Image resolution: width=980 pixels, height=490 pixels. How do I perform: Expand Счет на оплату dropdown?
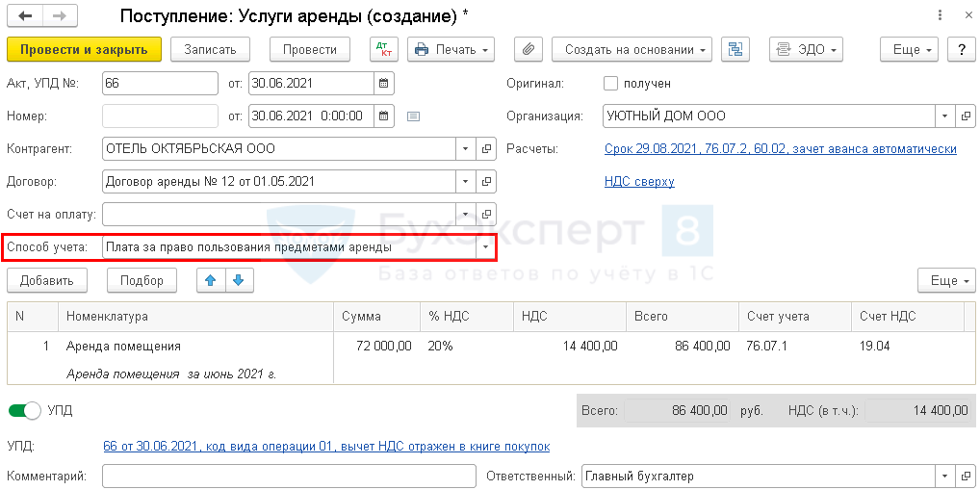[x=465, y=215]
